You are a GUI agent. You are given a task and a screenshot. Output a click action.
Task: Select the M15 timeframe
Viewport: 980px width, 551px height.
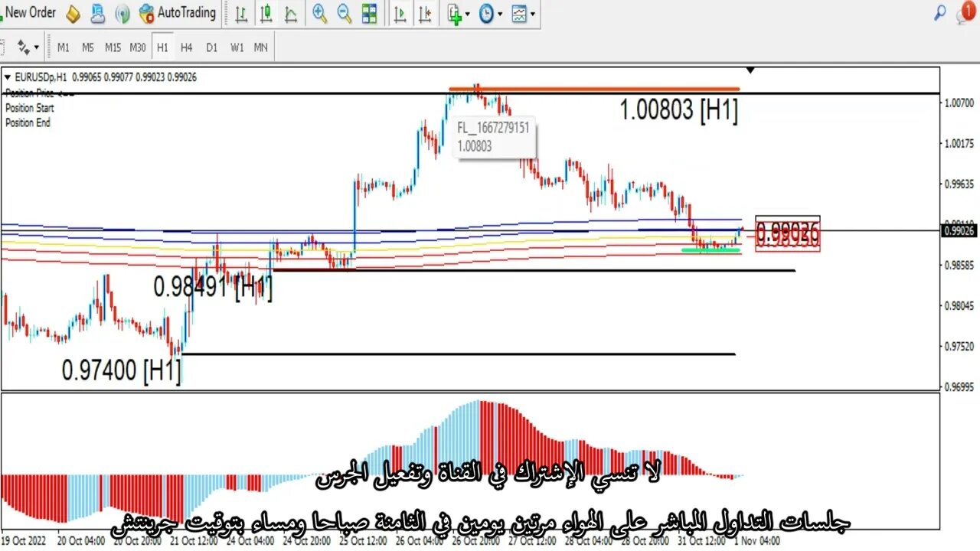point(113,47)
